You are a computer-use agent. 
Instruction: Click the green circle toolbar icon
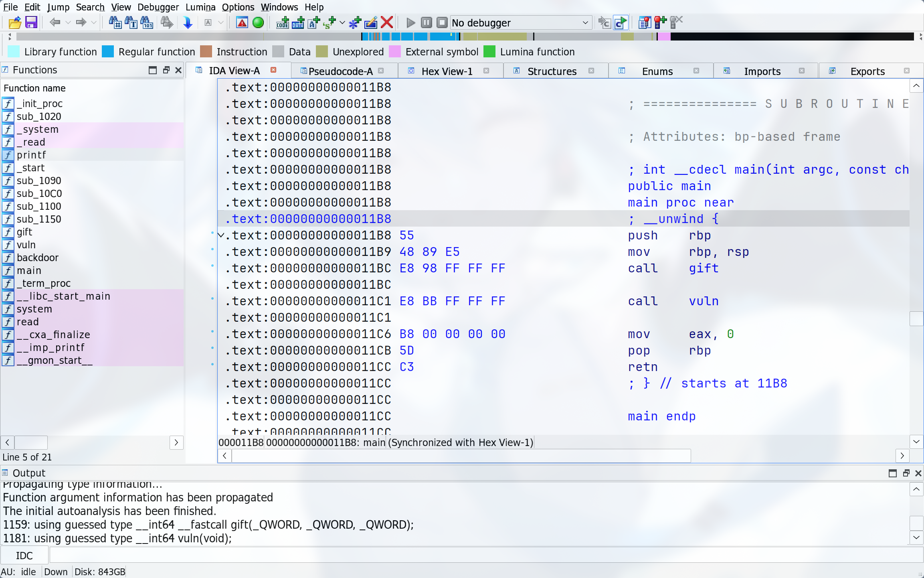[258, 22]
